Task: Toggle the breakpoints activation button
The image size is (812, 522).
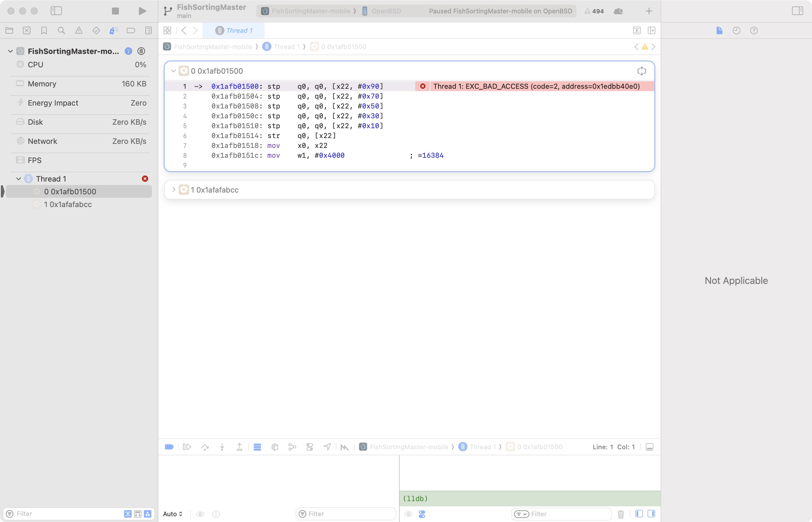Action: [169, 447]
